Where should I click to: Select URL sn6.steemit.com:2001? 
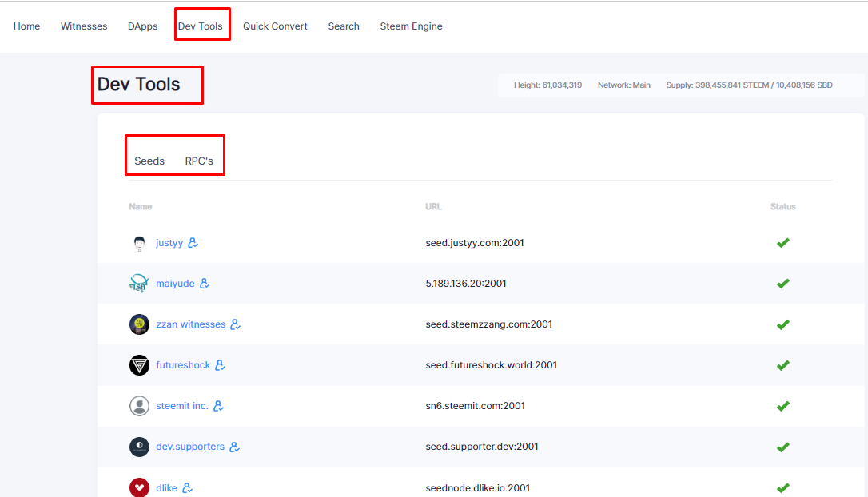point(475,406)
